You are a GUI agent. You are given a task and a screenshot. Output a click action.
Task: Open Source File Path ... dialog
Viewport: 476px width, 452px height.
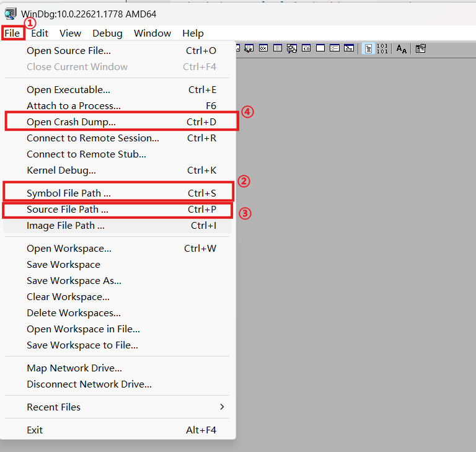(118, 210)
